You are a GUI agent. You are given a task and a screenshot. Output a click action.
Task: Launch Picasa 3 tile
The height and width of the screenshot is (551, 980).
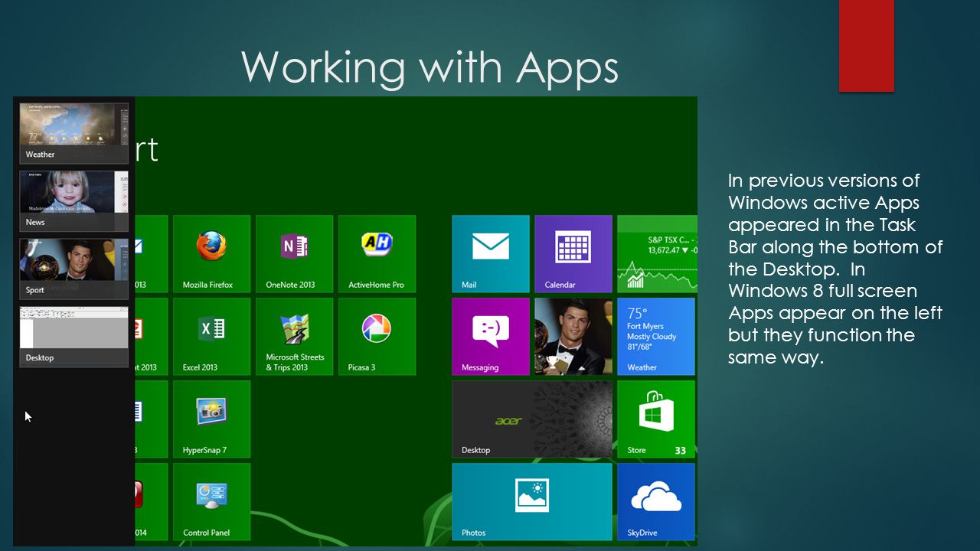point(377,337)
